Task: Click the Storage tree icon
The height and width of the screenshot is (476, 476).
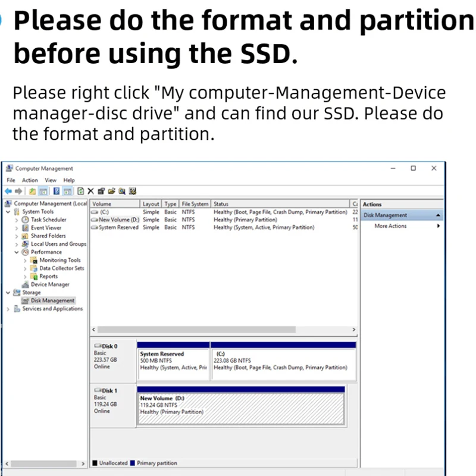Action: tap(17, 293)
